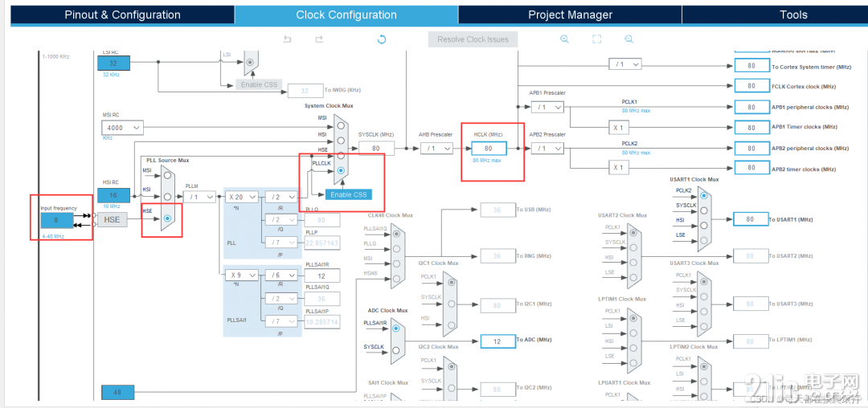This screenshot has width=868, height=408.
Task: Select PLLSAI1Q in CLK48 Clock Mux
Action: [395, 234]
